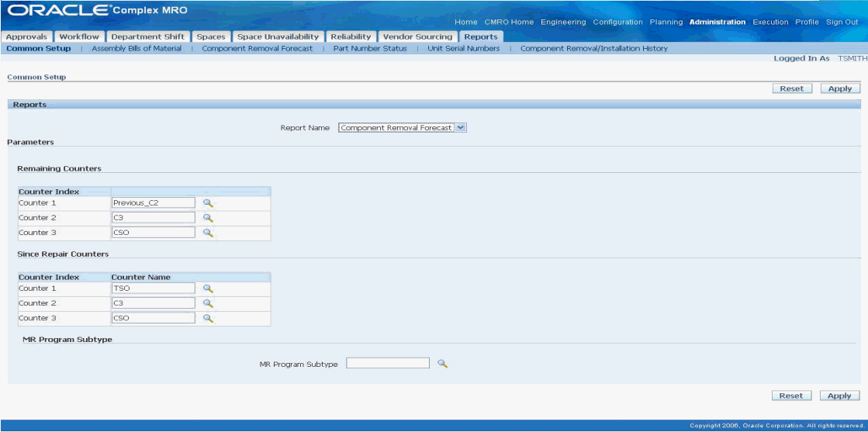This screenshot has width=868, height=432.
Task: Open lookup for Since Repair Counter 2
Action: (x=208, y=303)
